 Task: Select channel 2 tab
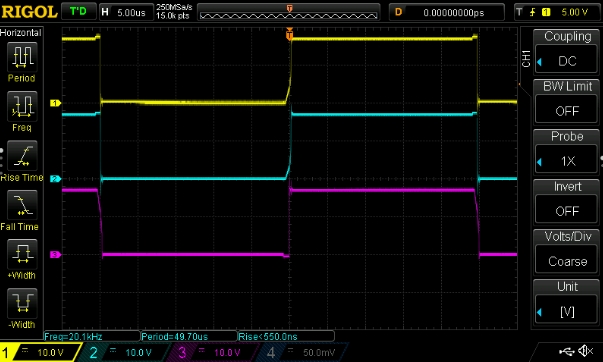[123, 352]
